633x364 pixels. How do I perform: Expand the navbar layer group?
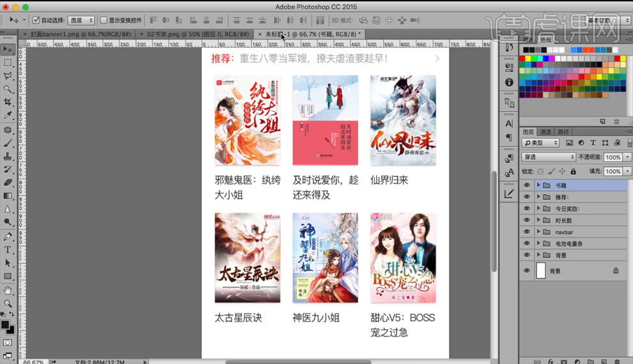[x=538, y=232]
